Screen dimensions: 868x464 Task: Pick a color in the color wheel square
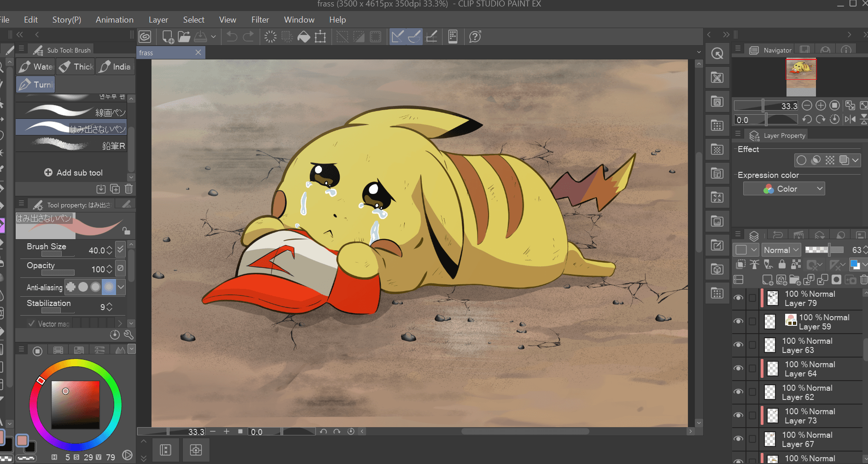pos(76,405)
